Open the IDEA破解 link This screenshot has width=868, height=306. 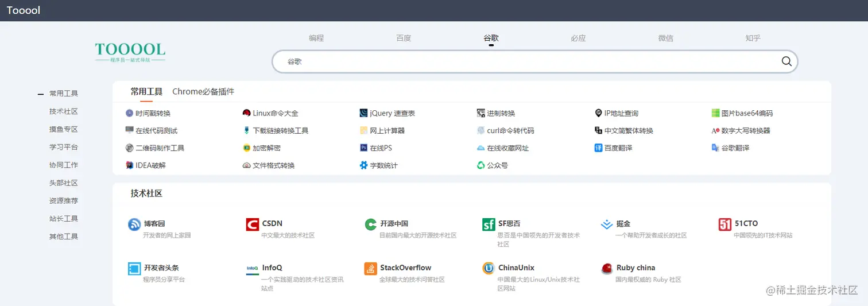(150, 165)
